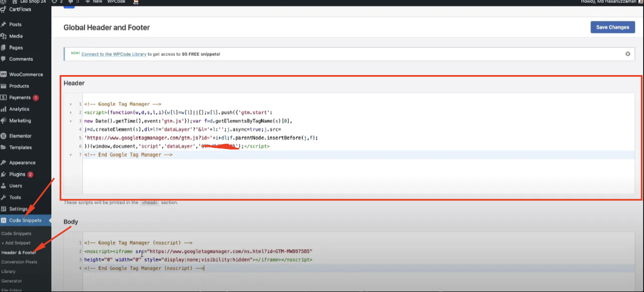
Task: Click the New link in admin bar
Action: tap(97, 2)
